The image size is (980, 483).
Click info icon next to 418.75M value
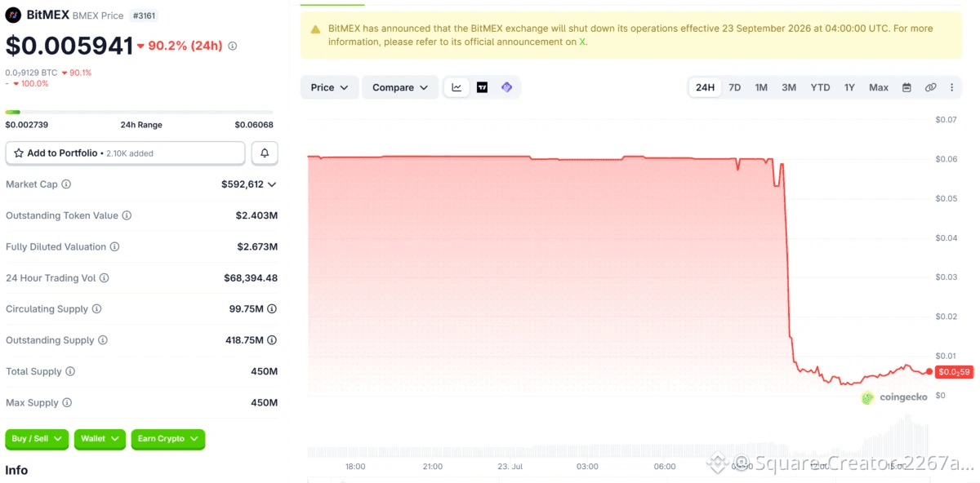click(272, 340)
